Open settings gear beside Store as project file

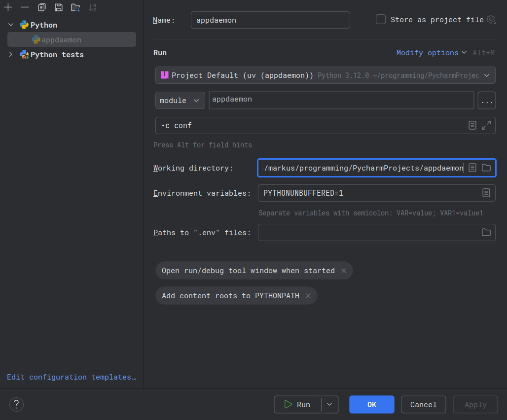491,20
